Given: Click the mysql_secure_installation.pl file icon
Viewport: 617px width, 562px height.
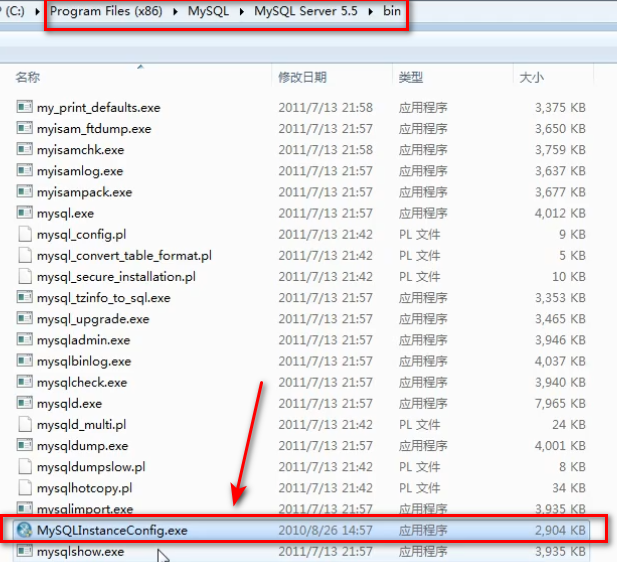Looking at the screenshot, I should [x=25, y=277].
